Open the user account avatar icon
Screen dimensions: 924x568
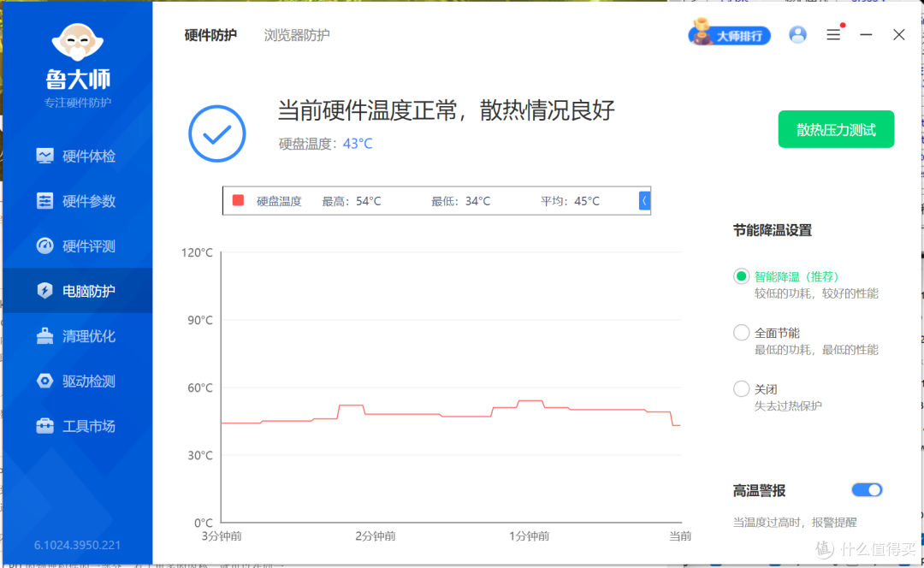pyautogui.click(x=797, y=35)
